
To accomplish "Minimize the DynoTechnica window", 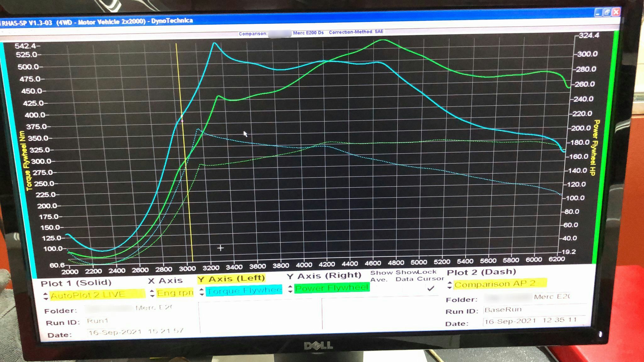I will pos(598,13).
